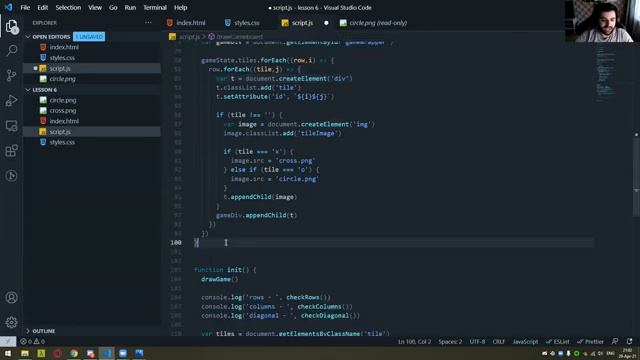Click the drawGame() call in code

point(220,279)
